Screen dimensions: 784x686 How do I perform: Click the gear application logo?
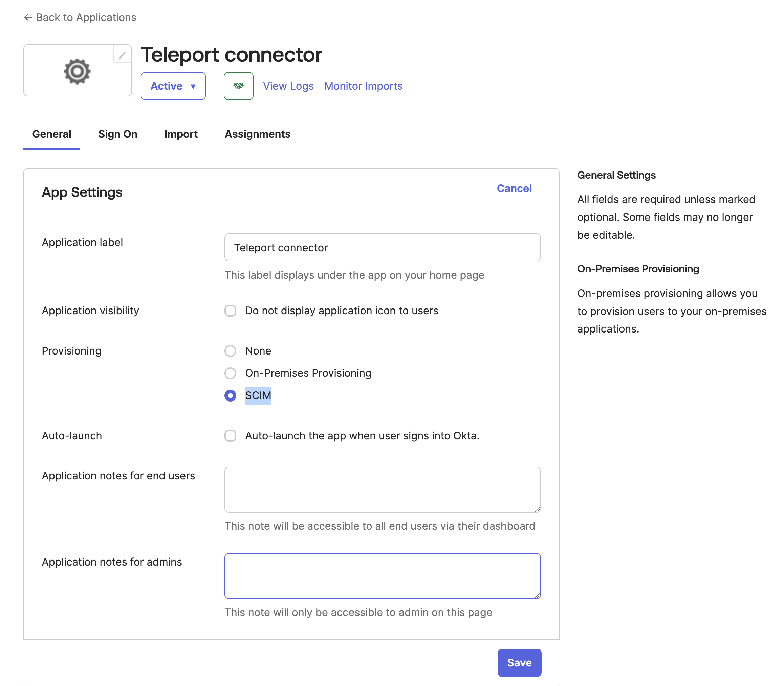(x=77, y=71)
